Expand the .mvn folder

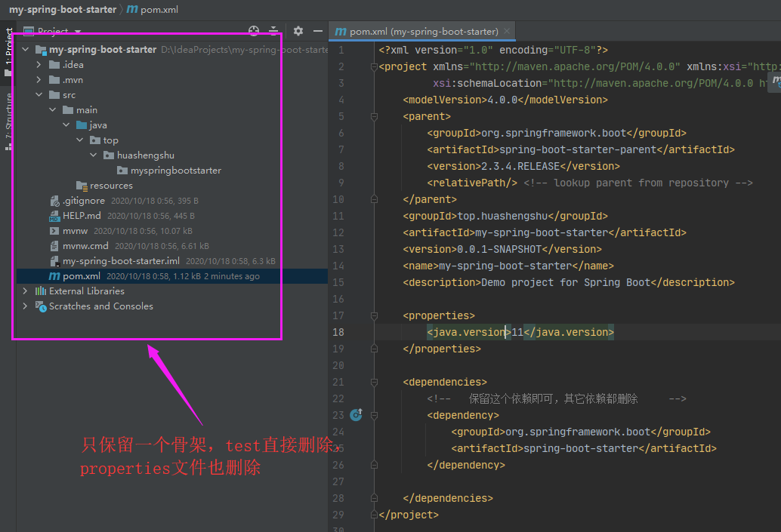39,80
